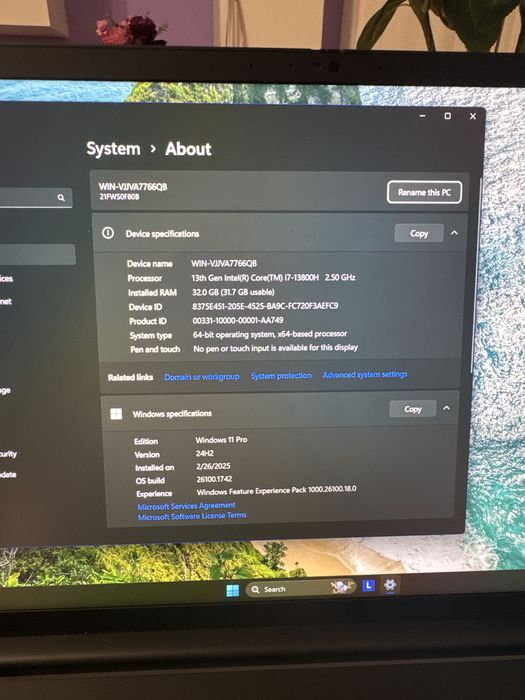This screenshot has height=700, width=525.
Task: Click the Settings search input field
Action: pyautogui.click(x=36, y=197)
